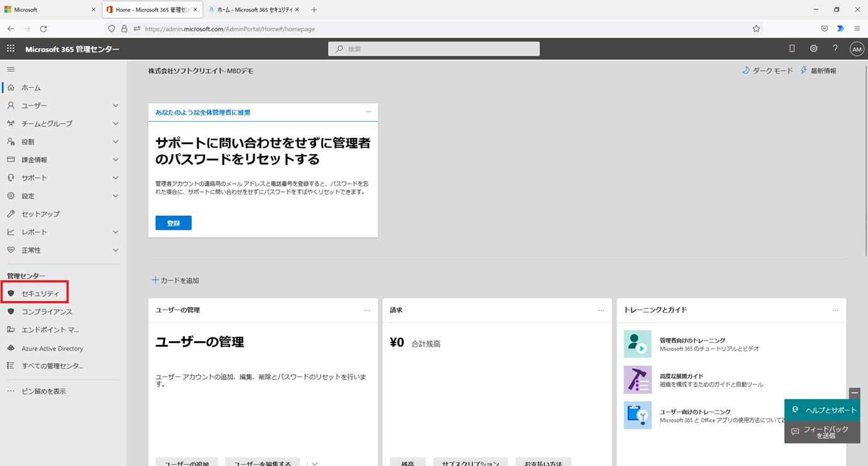Click the wrench icon beside セットアップ
The image size is (868, 466).
click(x=11, y=214)
